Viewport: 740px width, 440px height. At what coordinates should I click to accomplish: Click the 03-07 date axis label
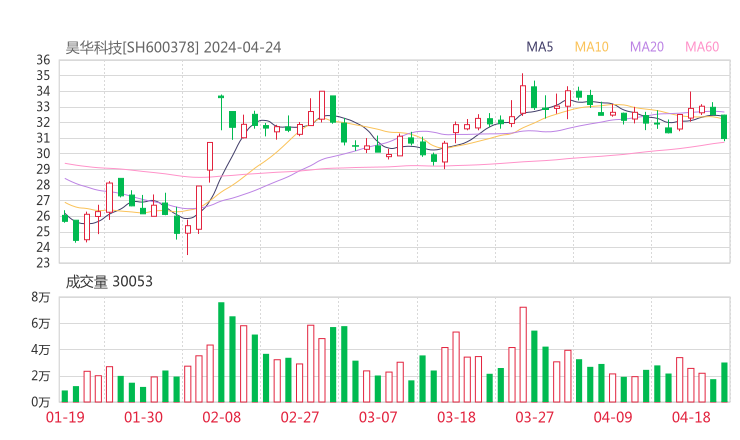(x=378, y=417)
